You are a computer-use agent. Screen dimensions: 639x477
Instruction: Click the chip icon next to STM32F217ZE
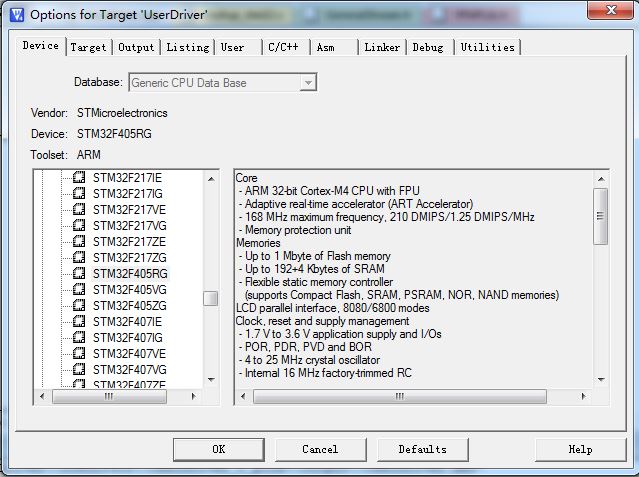point(79,241)
